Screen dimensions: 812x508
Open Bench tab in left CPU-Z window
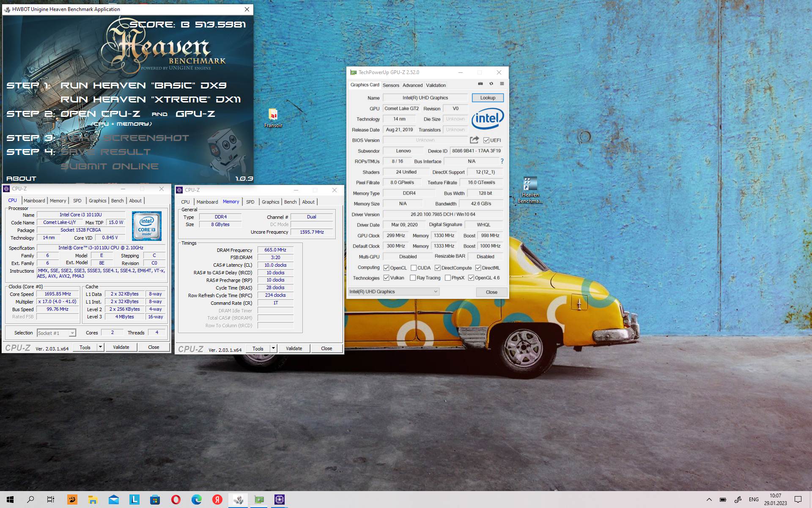[118, 201]
